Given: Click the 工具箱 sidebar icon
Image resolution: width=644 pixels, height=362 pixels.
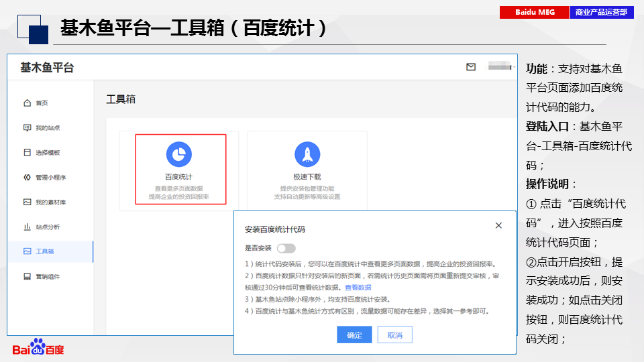Looking at the screenshot, I should point(27,251).
